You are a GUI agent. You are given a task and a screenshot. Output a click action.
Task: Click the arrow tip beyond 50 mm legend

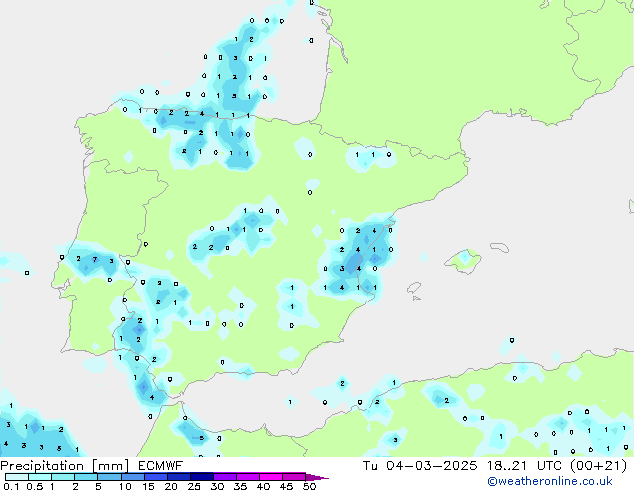coord(317,478)
